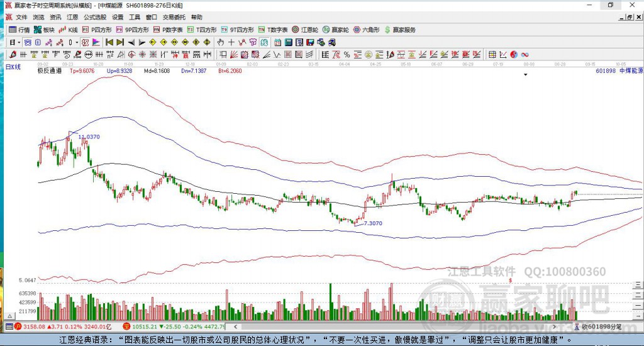Click the 极反通道 indicator label
The height and width of the screenshot is (346, 644).
(x=50, y=70)
